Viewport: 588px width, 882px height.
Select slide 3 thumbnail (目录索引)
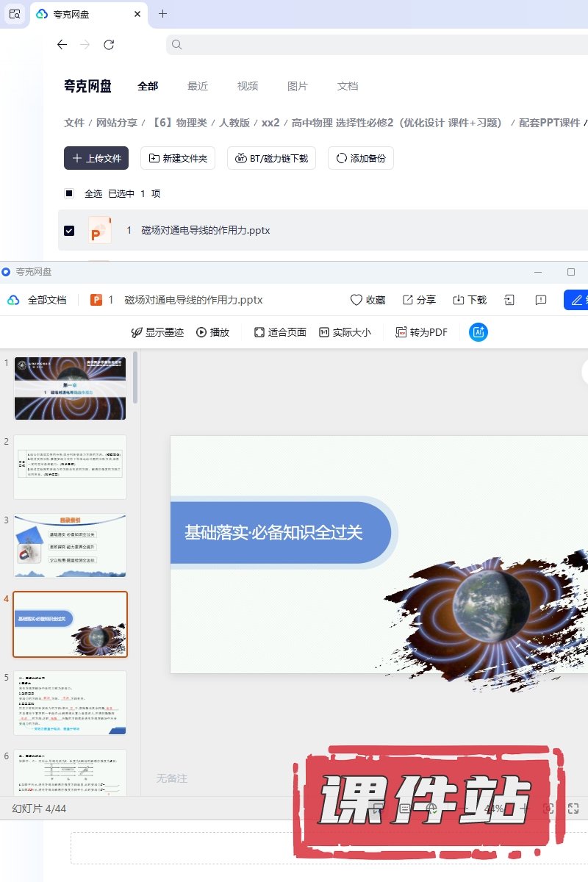[x=70, y=545]
